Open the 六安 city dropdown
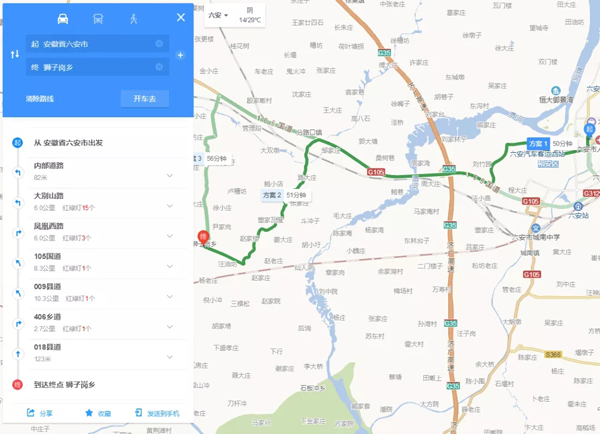Image resolution: width=600 pixels, height=434 pixels. tap(218, 15)
